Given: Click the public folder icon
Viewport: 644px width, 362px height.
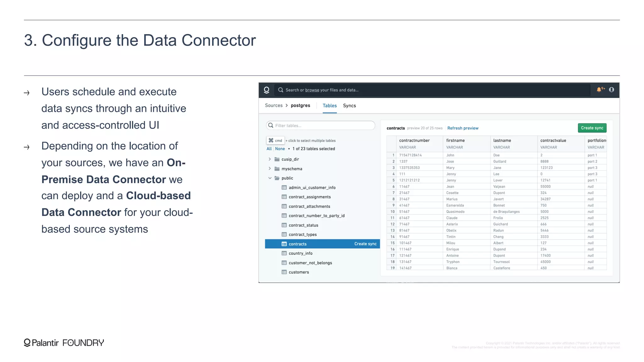Looking at the screenshot, I should click(x=277, y=178).
